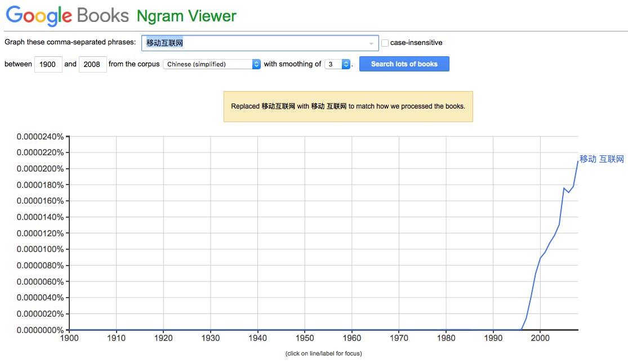Viewport: 628px width, 364px height.
Task: Click the Google Books logo
Action: [x=67, y=16]
